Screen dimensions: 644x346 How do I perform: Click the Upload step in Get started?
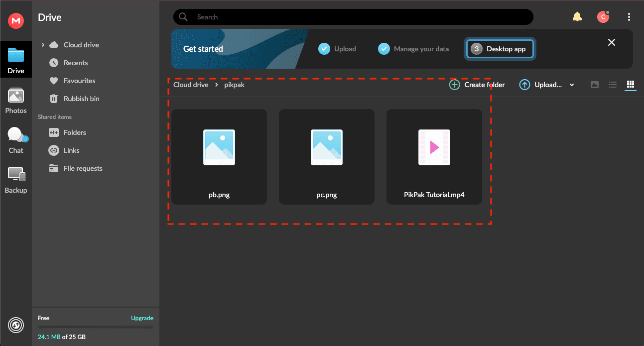[337, 49]
